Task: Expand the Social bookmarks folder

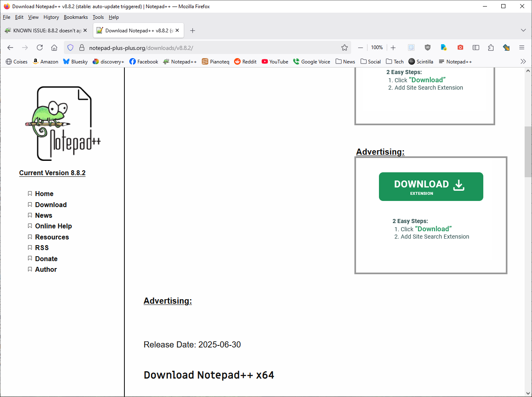Action: (370, 61)
